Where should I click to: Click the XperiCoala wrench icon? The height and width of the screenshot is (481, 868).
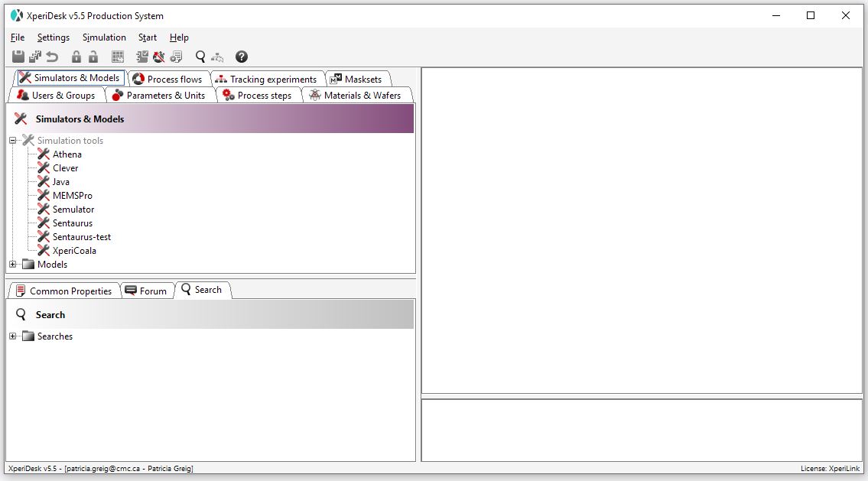coord(44,251)
